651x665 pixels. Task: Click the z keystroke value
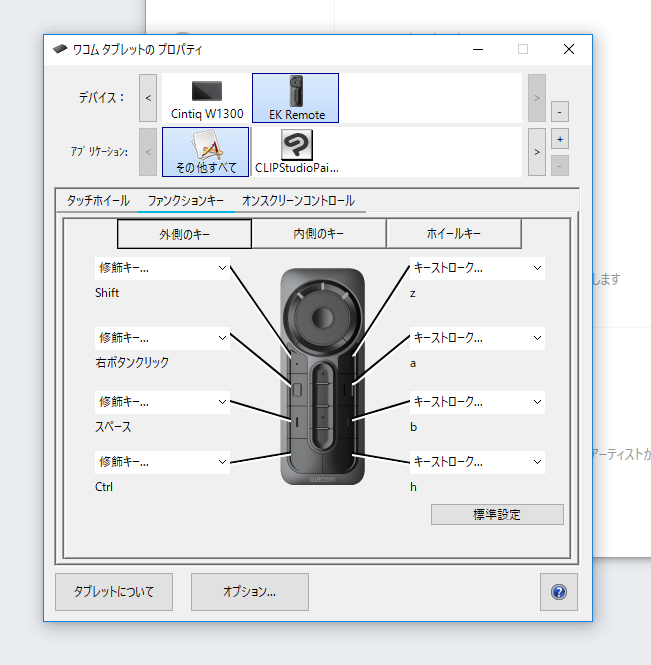413,293
